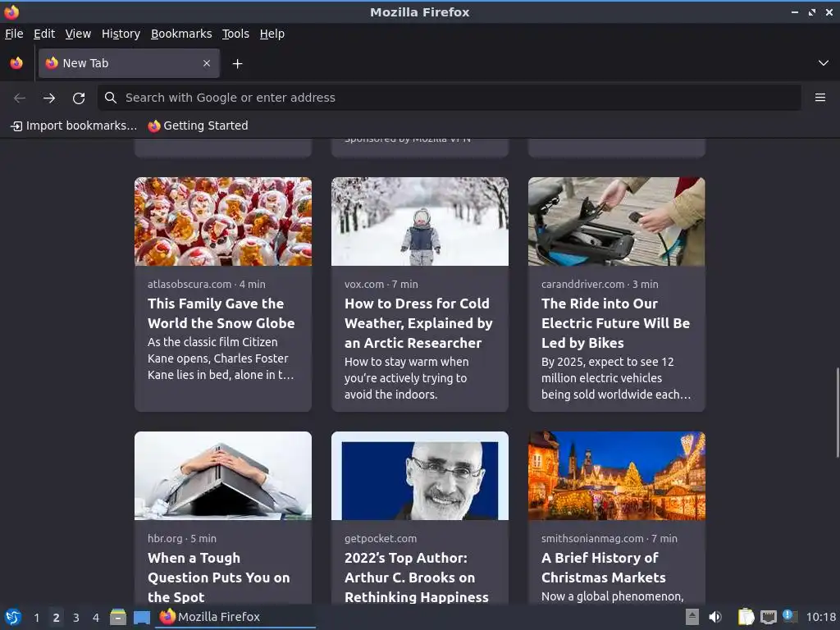The image size is (840, 630).
Task: Switch to workspace 2
Action: click(x=56, y=618)
